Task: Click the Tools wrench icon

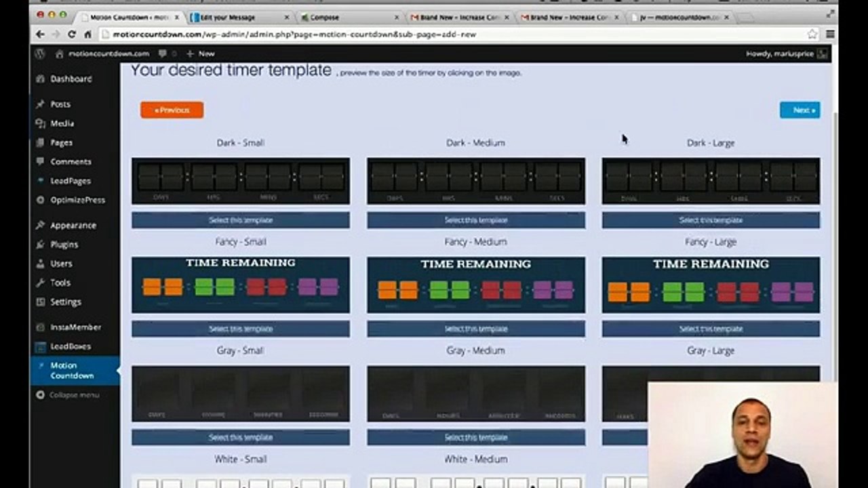Action: click(41, 282)
